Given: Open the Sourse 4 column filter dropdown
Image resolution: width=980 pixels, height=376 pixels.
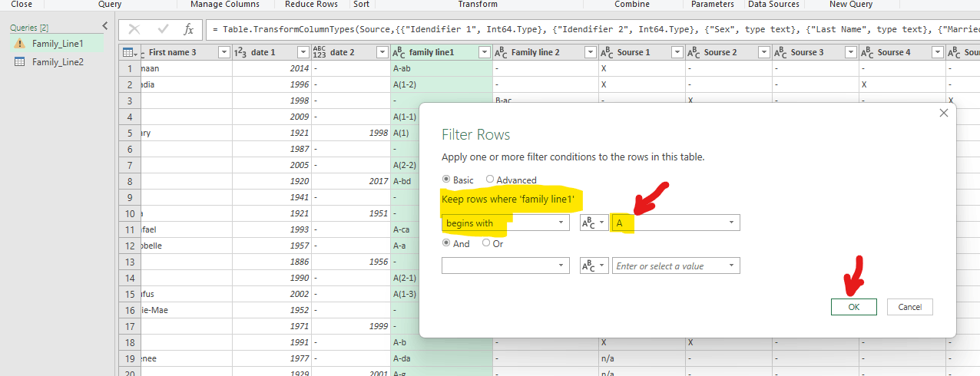Looking at the screenshot, I should coord(936,52).
